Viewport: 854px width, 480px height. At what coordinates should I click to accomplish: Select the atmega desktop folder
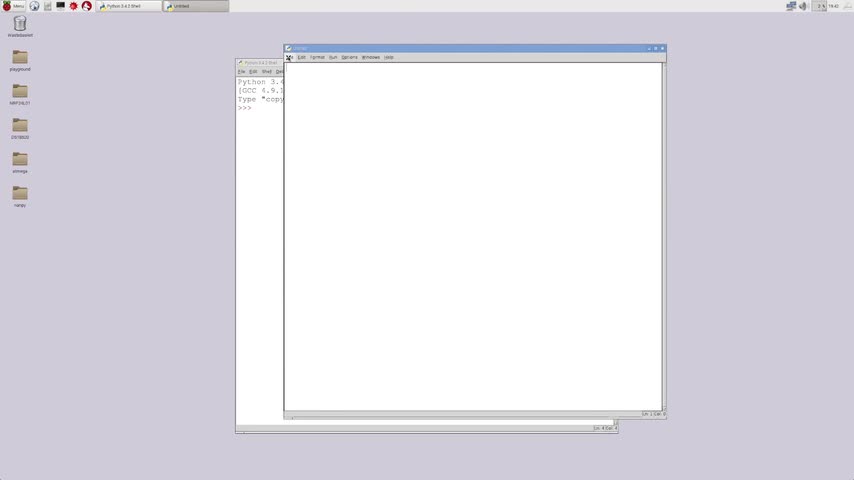tap(20, 162)
